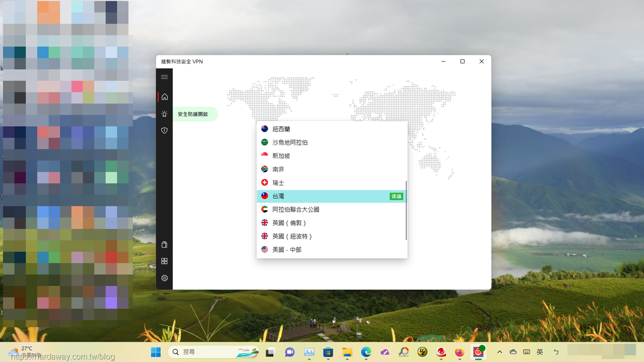Open the Chat app on taskbar
Screen dimensions: 644x362
290,352
